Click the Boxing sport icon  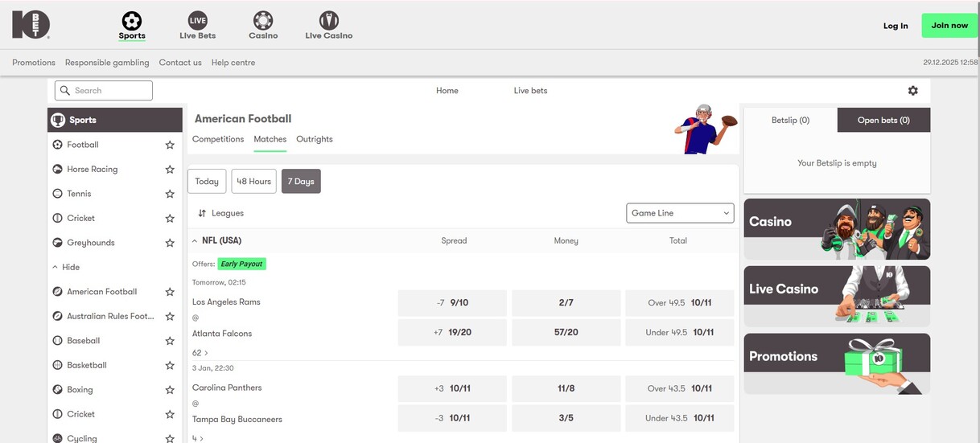[57, 390]
